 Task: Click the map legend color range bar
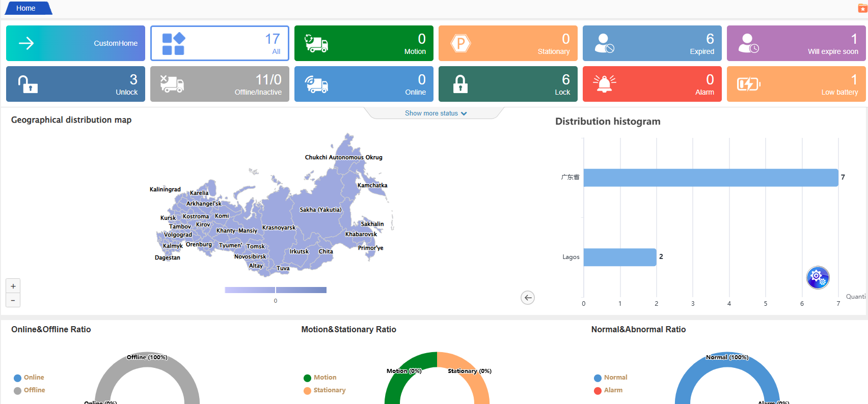point(276,290)
